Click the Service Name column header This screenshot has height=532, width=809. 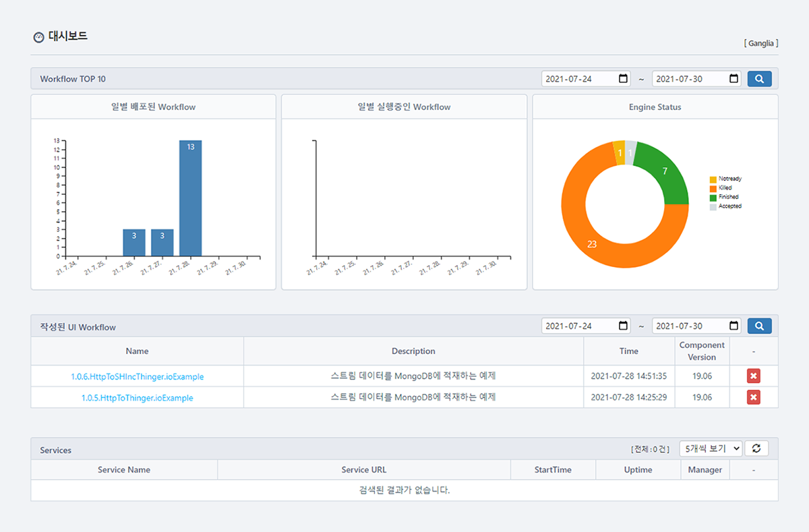(124, 470)
